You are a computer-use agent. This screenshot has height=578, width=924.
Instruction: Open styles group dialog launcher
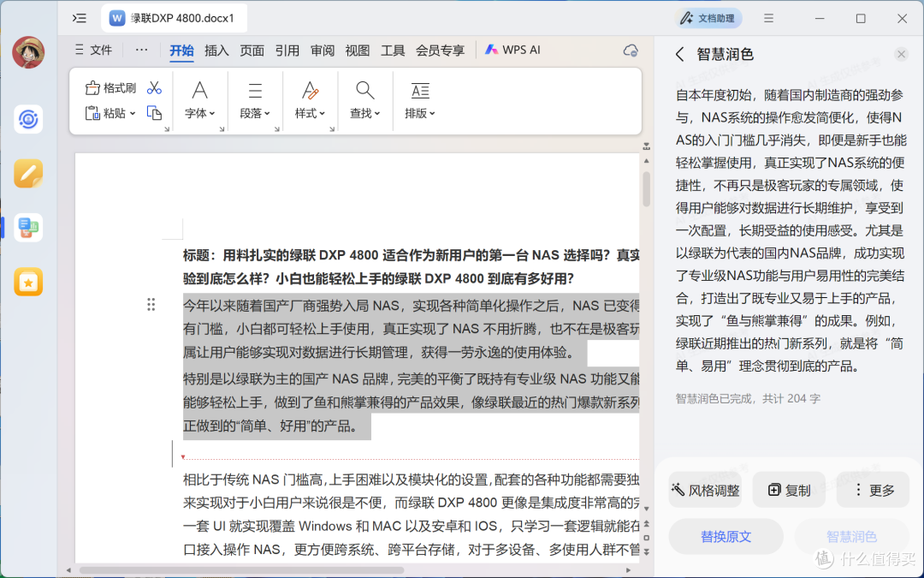pos(332,129)
